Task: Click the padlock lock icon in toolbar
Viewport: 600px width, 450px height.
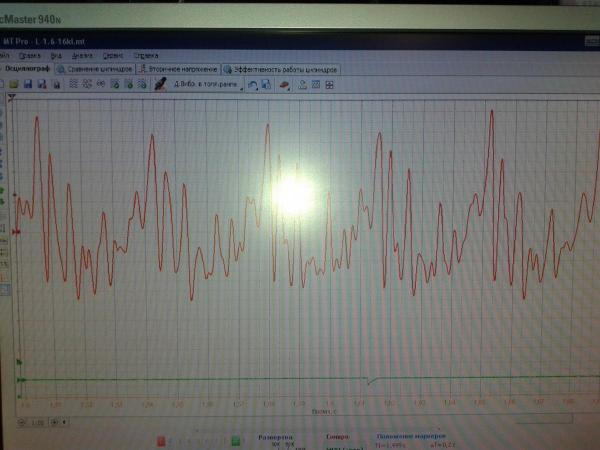Action: (56, 84)
